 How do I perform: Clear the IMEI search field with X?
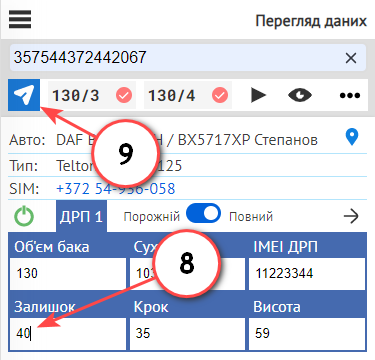tap(351, 58)
